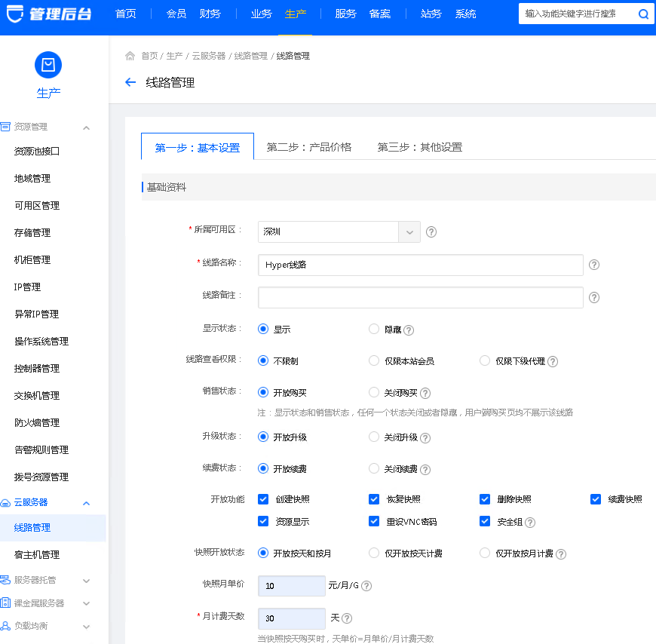Screen dimensions: 656x644
Task: Open the 站务 top menu
Action: 431,14
